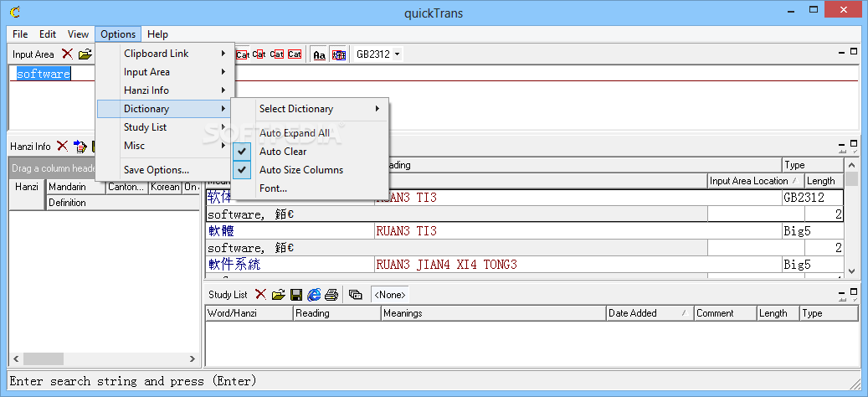Expand the Misc submenu
This screenshot has width=868, height=397.
tap(165, 146)
